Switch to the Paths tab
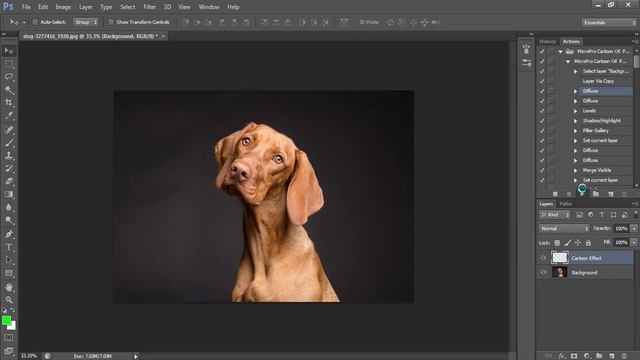The height and width of the screenshot is (360, 640). coord(565,204)
